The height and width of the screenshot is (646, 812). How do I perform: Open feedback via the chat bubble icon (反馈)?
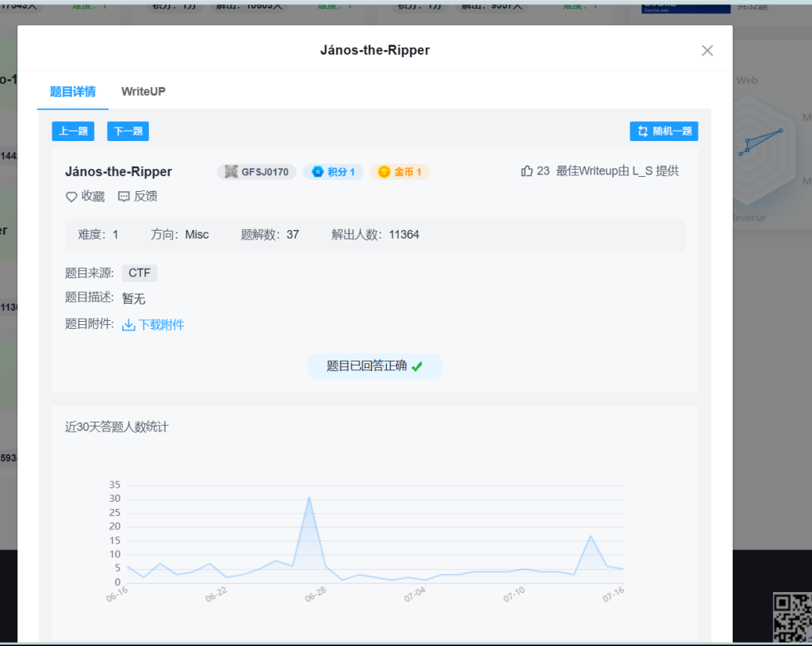(124, 197)
